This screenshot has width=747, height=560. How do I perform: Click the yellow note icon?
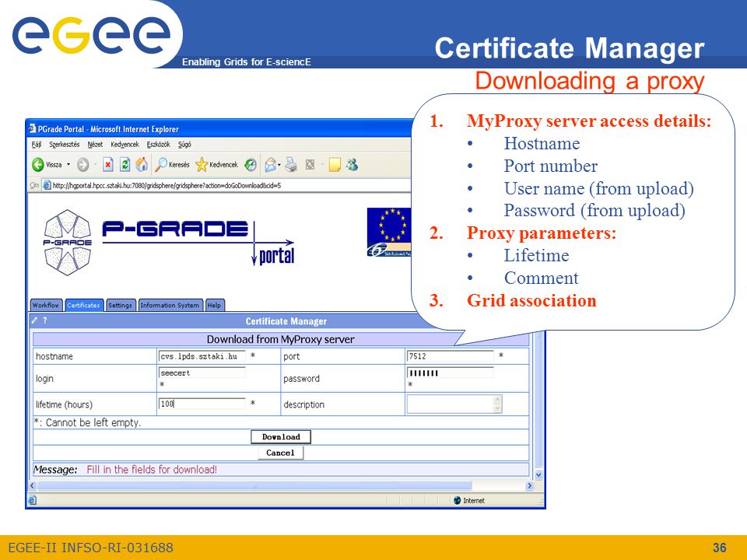pyautogui.click(x=335, y=165)
